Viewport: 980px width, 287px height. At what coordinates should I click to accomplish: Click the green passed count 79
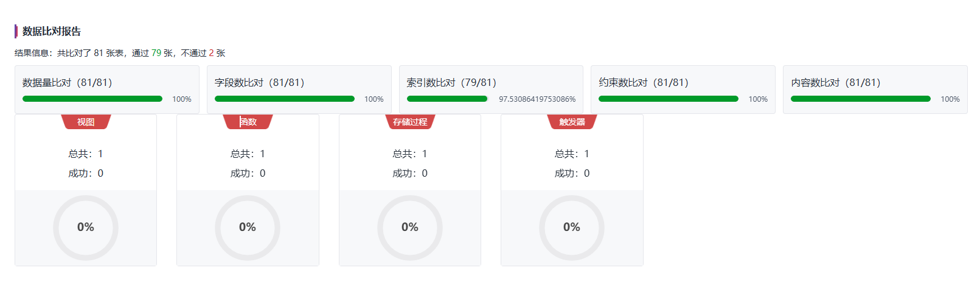tap(156, 53)
